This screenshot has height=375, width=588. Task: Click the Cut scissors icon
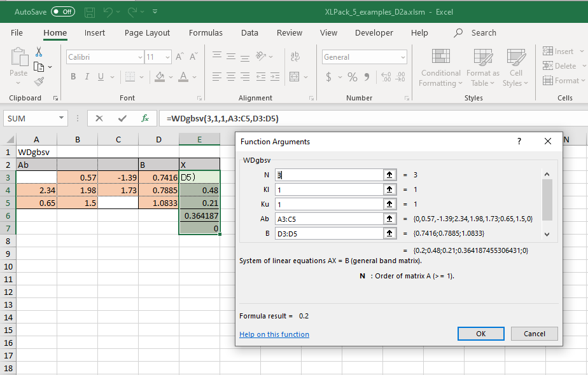coord(39,51)
